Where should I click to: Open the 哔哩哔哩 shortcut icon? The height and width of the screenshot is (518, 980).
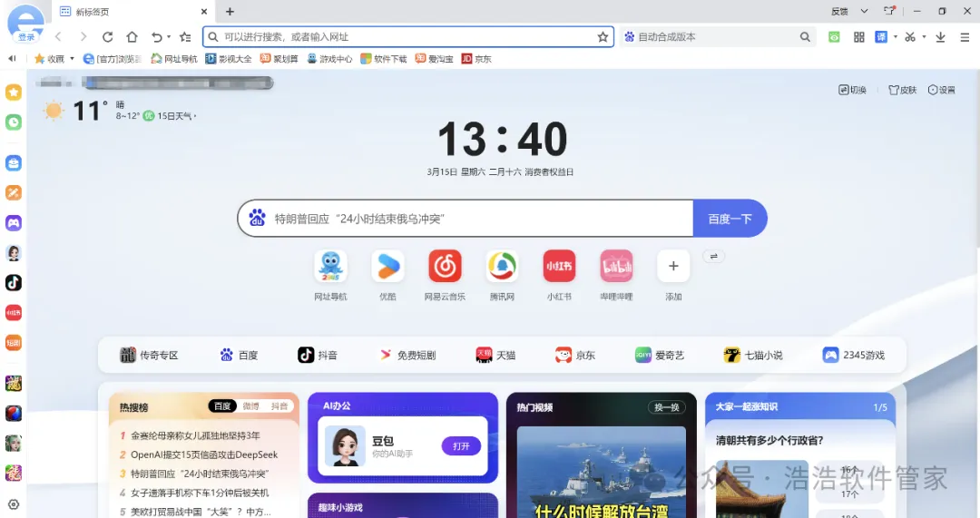[x=616, y=266]
